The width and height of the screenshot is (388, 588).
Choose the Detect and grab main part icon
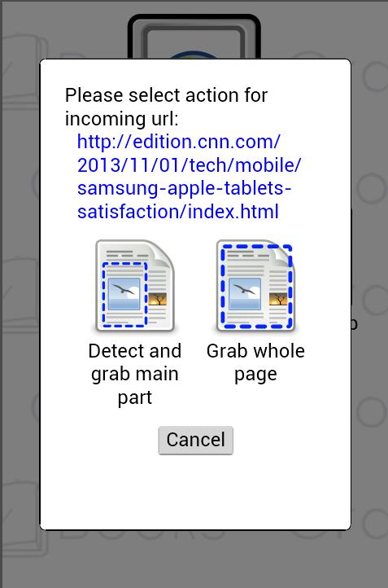pos(135,286)
